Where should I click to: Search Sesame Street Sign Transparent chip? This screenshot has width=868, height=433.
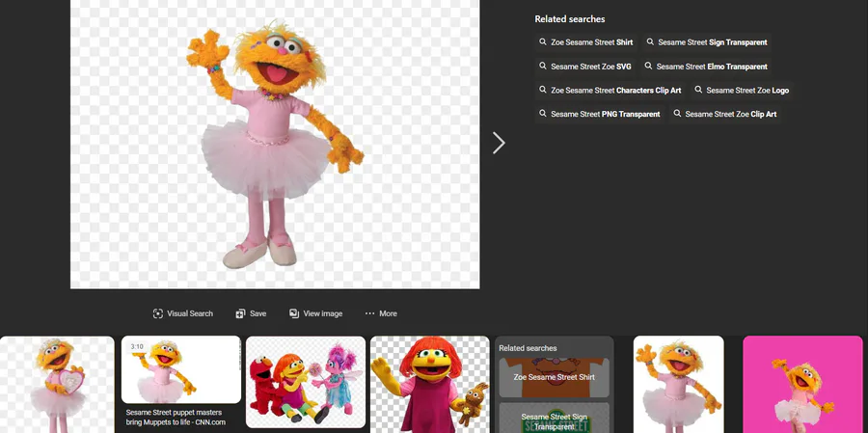pyautogui.click(x=707, y=42)
